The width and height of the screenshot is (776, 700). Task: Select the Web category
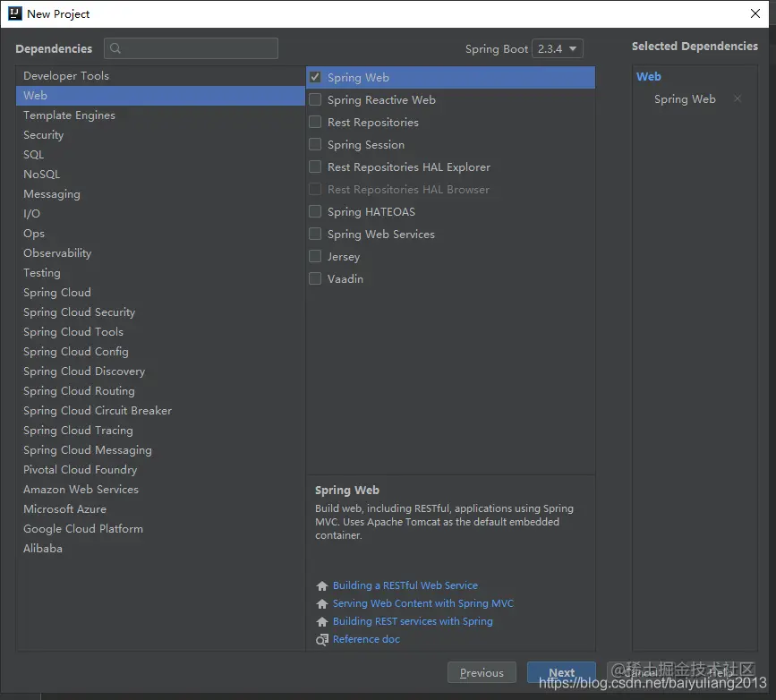(x=160, y=96)
